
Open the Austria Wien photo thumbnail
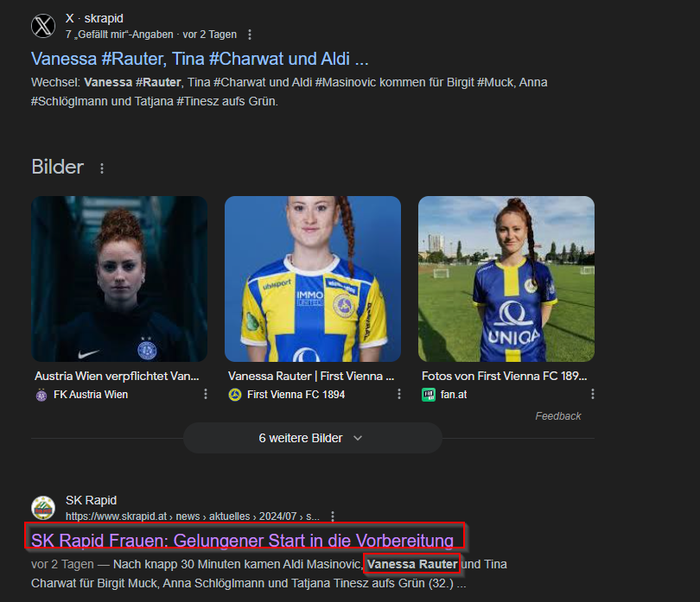coord(119,279)
